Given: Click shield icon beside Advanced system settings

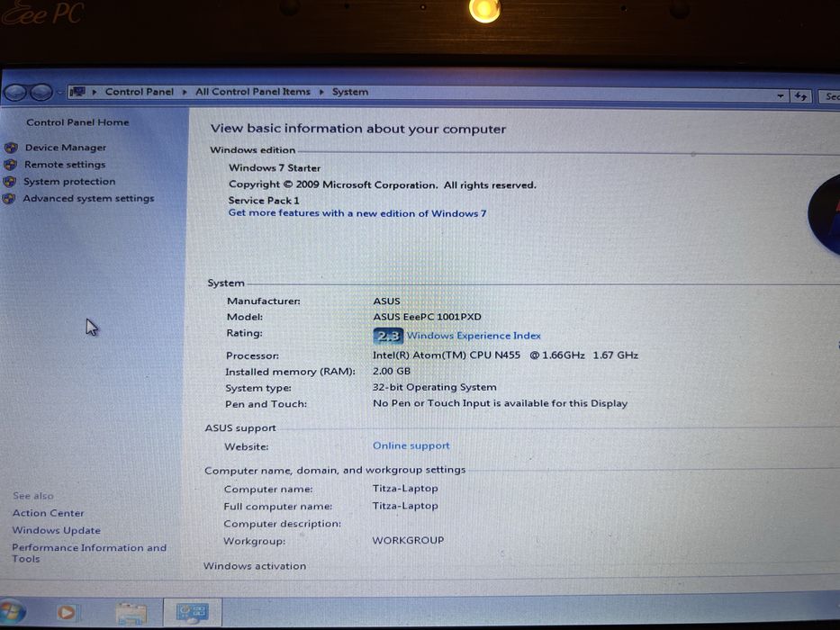Looking at the screenshot, I should pos(9,199).
